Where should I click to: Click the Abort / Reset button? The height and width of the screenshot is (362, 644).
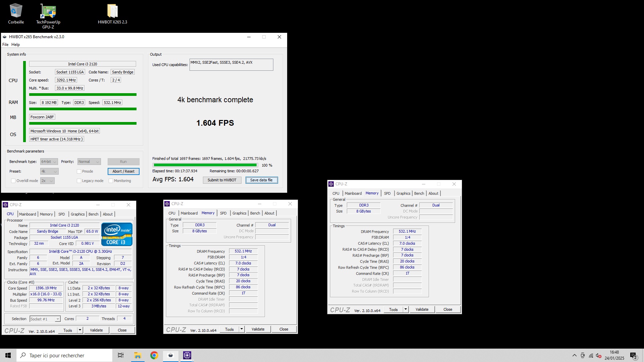123,172
